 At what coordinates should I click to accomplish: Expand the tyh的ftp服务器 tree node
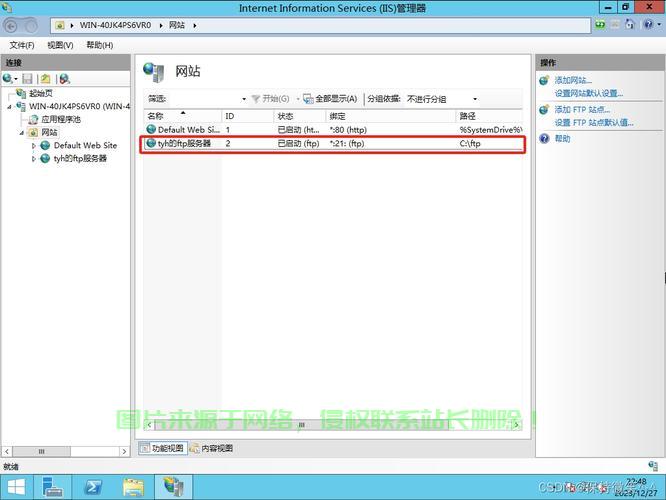click(34, 159)
